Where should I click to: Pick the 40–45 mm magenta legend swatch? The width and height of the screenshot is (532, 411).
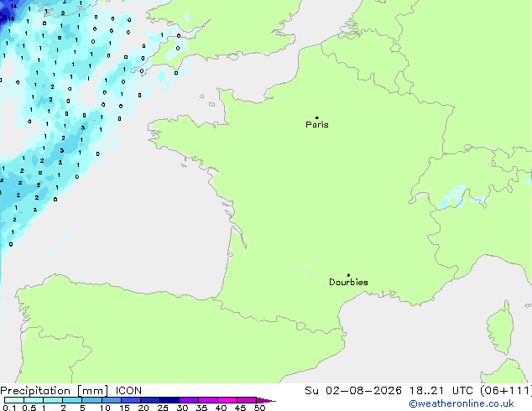227,400
